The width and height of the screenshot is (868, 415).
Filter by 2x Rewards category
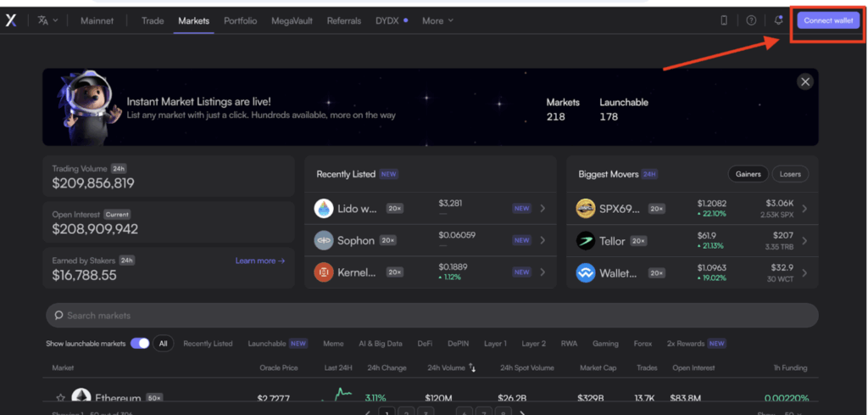[x=697, y=344]
